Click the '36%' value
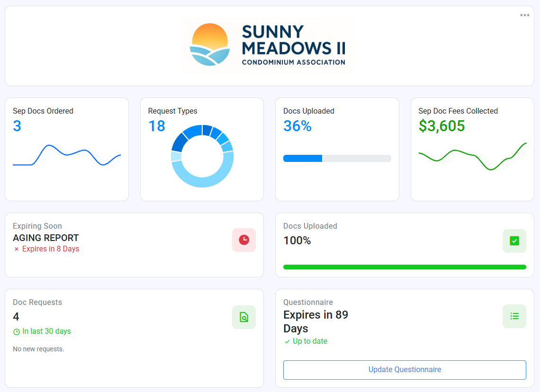 point(297,126)
